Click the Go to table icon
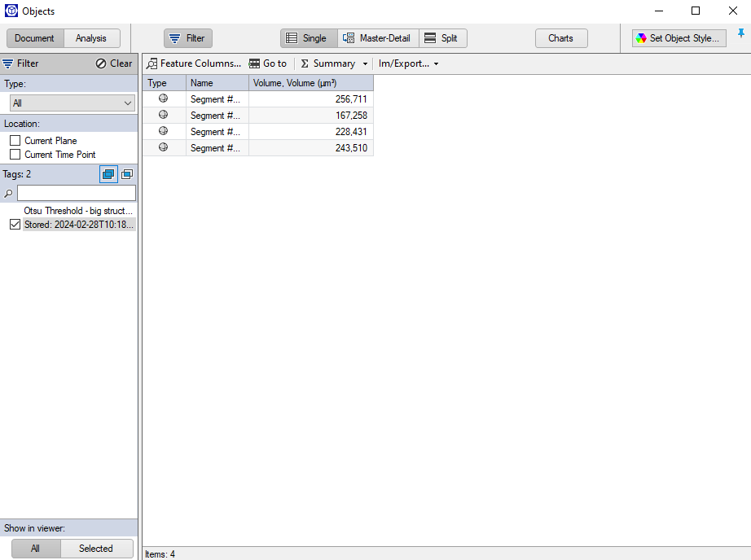This screenshot has height=560, width=751. pyautogui.click(x=256, y=63)
